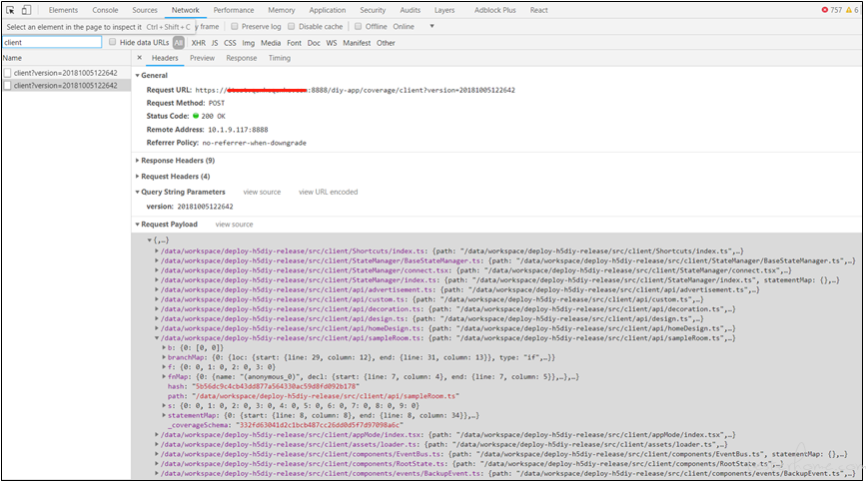Open the Adblock Plus tab
The width and height of the screenshot is (868, 484).
pos(494,10)
